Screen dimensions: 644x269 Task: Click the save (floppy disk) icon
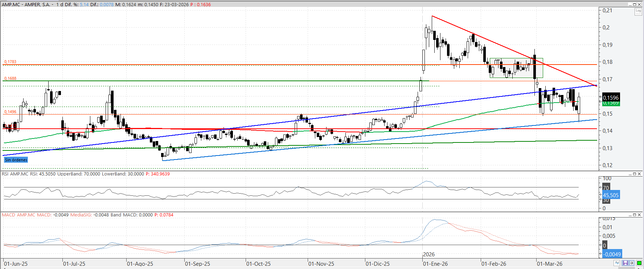[625, 263]
